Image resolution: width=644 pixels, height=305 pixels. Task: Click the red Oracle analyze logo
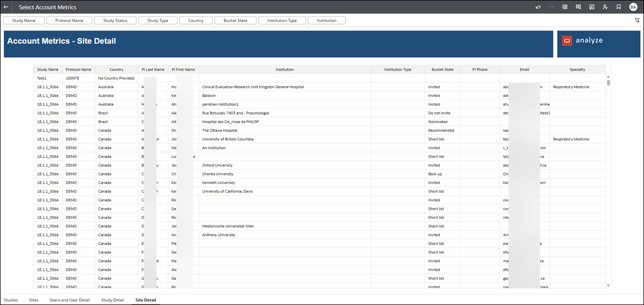567,40
